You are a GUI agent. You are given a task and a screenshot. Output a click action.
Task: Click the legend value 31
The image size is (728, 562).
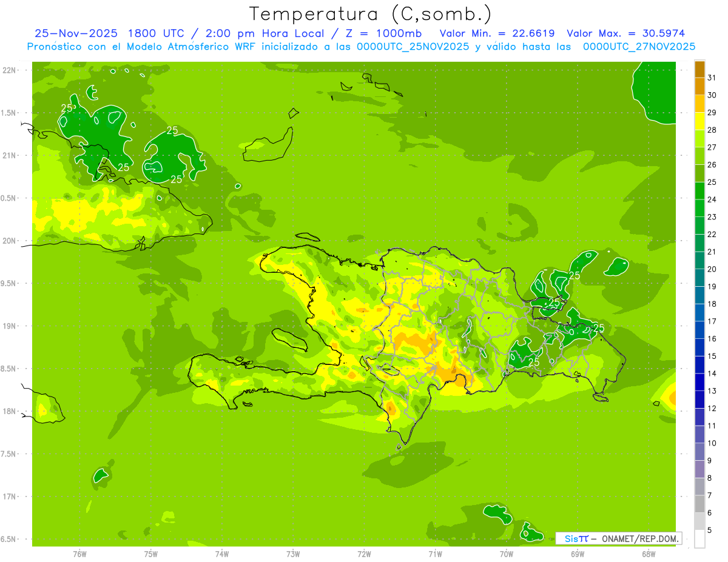712,78
